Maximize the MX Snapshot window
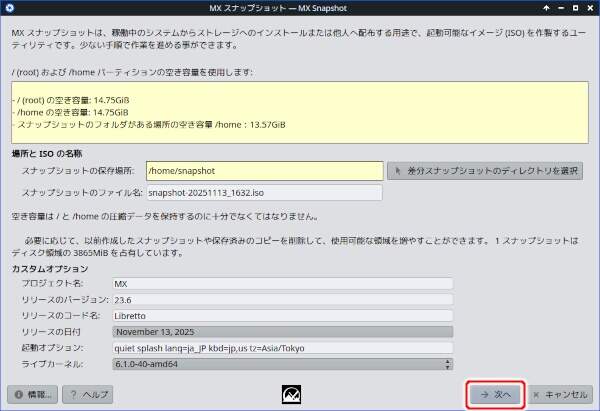 tap(576, 8)
